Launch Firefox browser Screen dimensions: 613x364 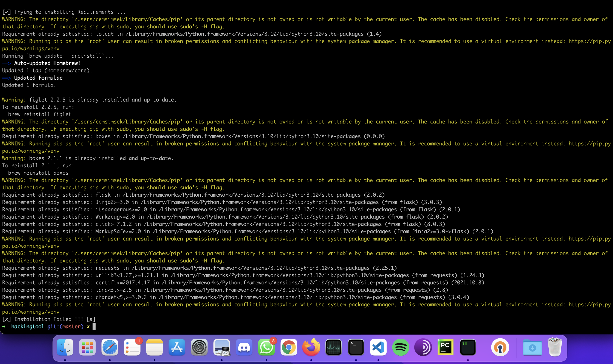tap(311, 347)
